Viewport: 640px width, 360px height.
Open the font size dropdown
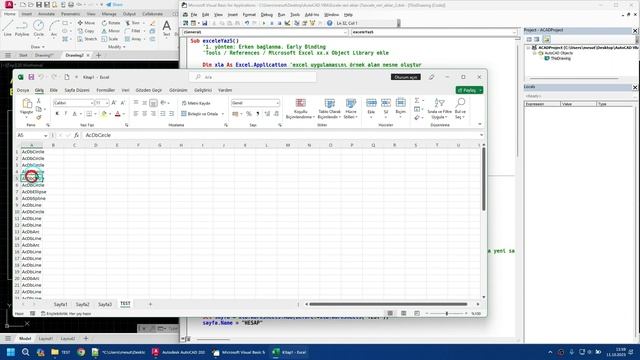click(x=107, y=103)
